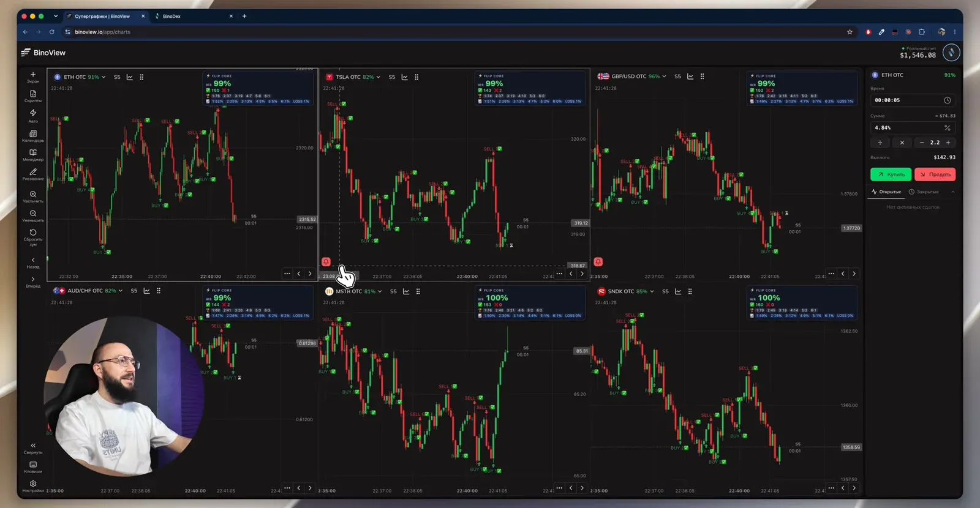Zoom out with Уменьшить
The height and width of the screenshot is (508, 980).
click(33, 215)
